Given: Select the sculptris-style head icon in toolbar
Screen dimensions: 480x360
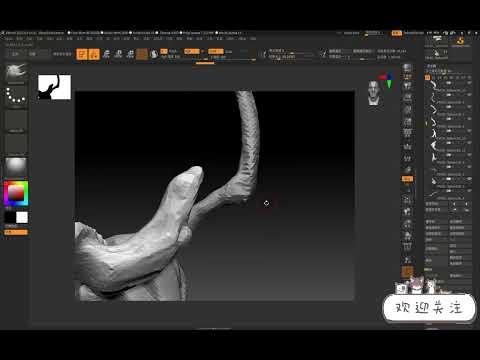Looking at the screenshot, I should 154,54.
